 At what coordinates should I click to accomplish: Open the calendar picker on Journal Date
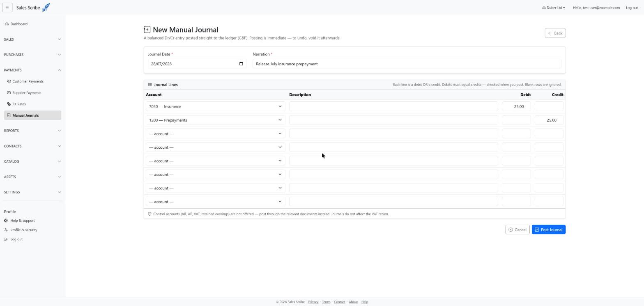click(241, 64)
